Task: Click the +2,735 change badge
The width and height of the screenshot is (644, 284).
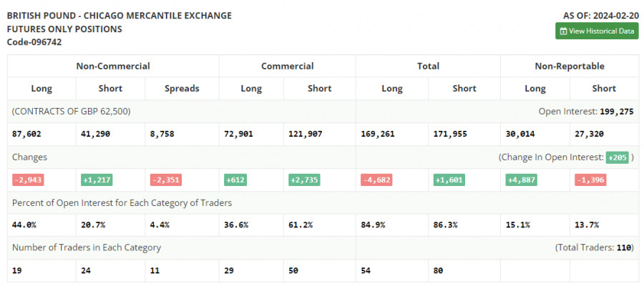Action: tap(304, 180)
